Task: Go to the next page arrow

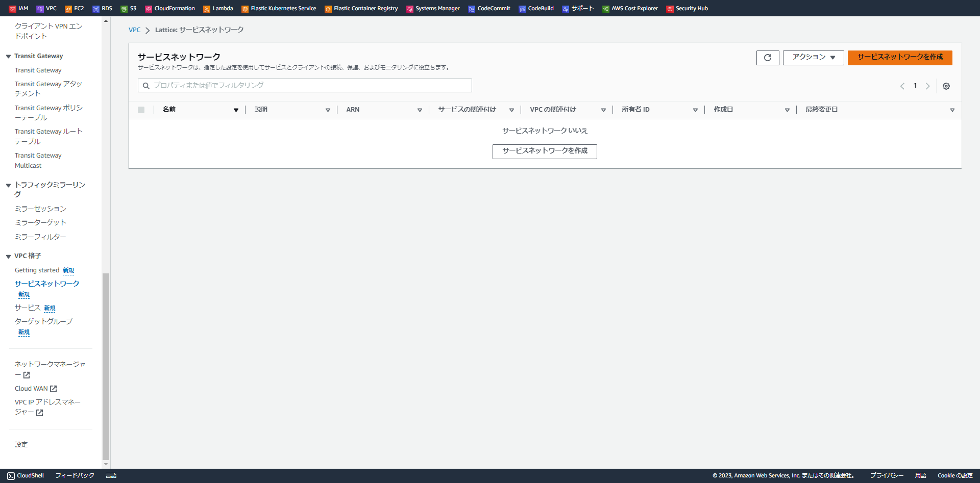Action: [x=928, y=86]
